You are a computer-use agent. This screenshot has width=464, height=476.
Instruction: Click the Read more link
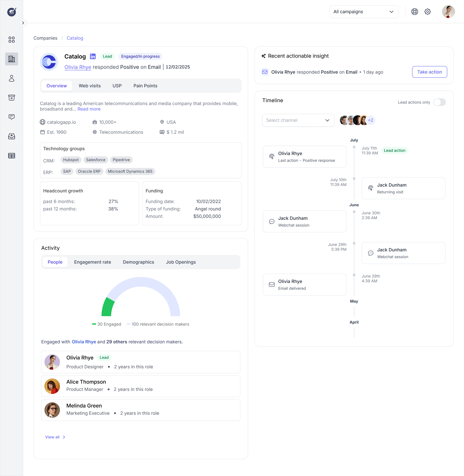[89, 109]
